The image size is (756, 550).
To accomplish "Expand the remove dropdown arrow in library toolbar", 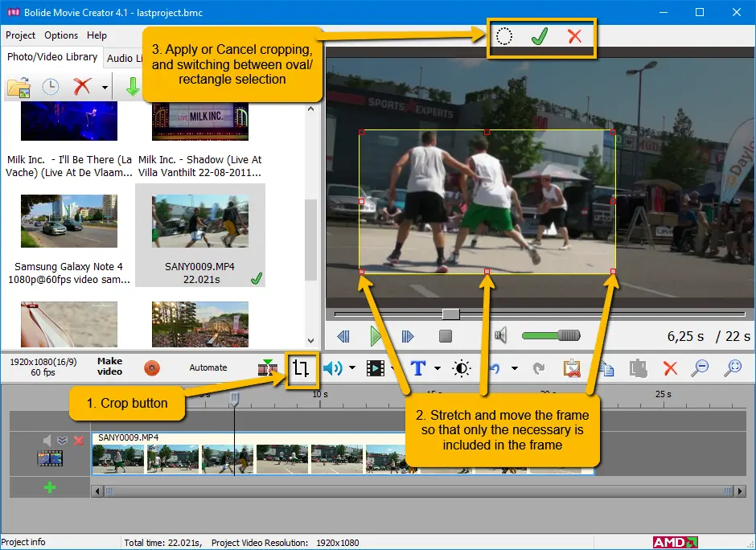I will (105, 88).
